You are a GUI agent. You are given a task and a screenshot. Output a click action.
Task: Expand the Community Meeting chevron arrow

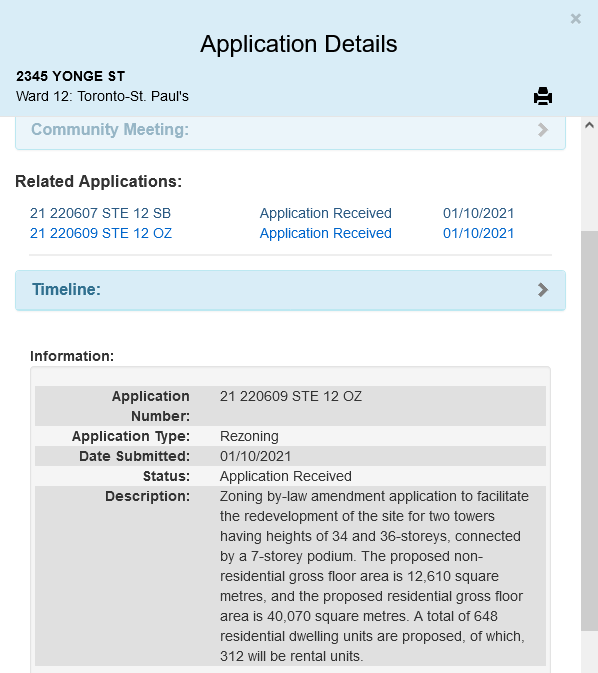click(543, 130)
